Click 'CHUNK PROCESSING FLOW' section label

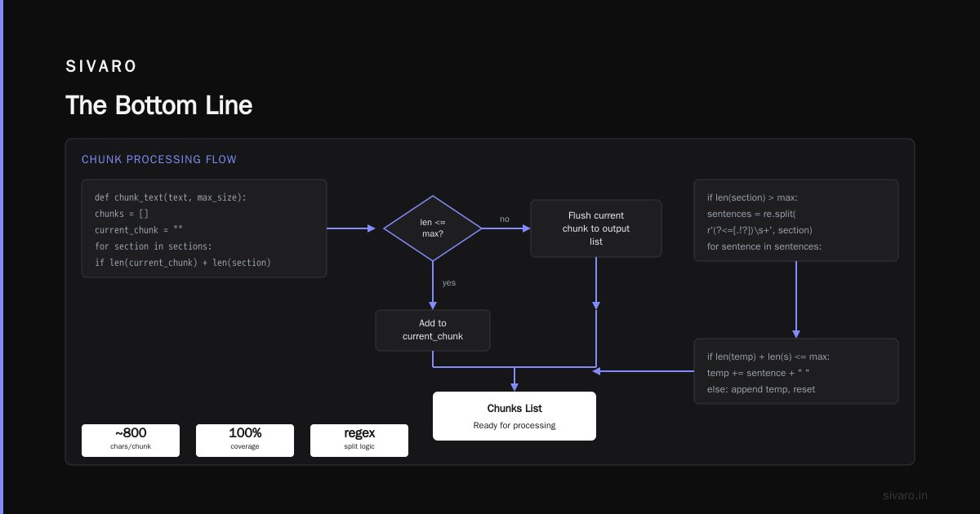pyautogui.click(x=159, y=159)
